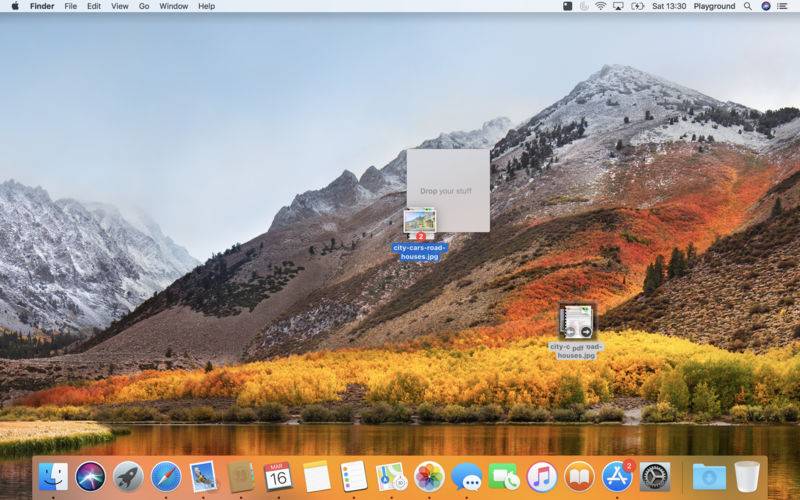
Task: Click the 'Drop your stuff' drop zone
Action: point(447,190)
